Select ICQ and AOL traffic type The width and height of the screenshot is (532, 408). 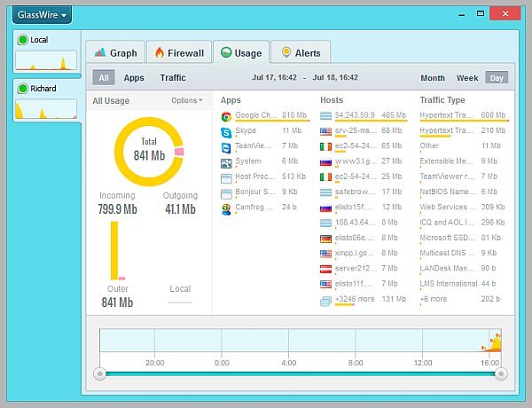(464, 223)
